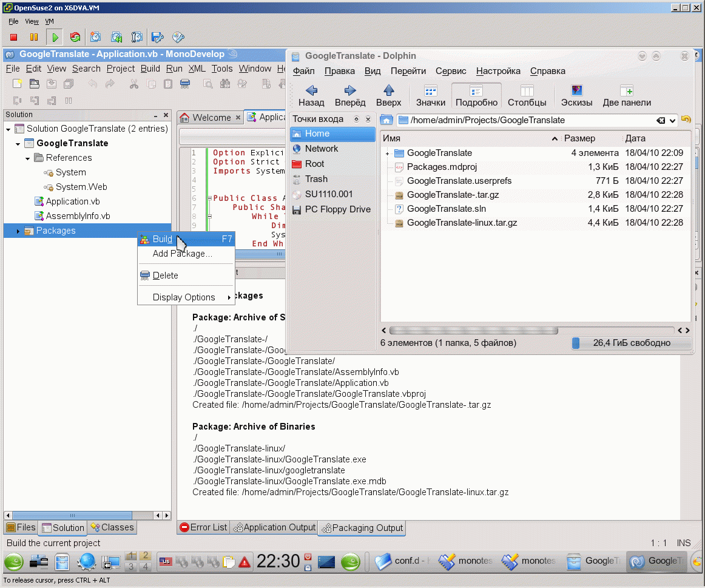Click MonoDevelop redo arrow icon
Image resolution: width=705 pixels, height=588 pixels.
[110, 84]
